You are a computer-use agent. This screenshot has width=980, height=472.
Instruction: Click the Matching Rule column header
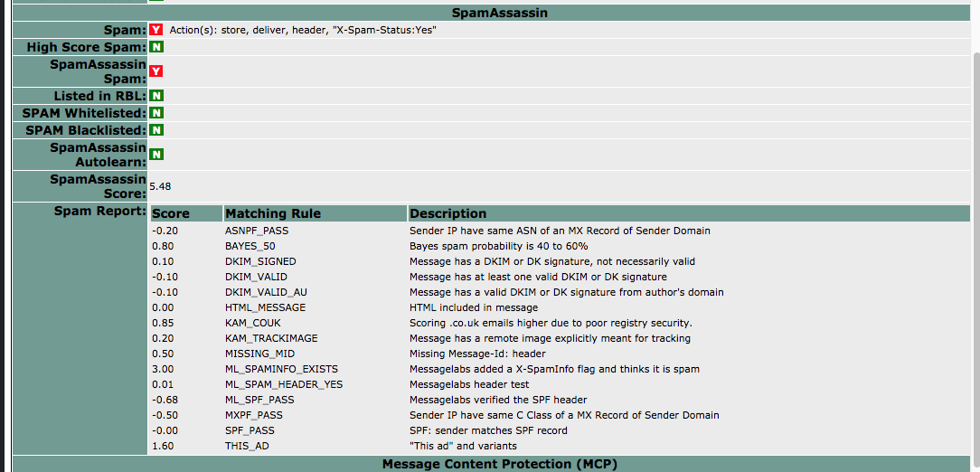tap(272, 213)
